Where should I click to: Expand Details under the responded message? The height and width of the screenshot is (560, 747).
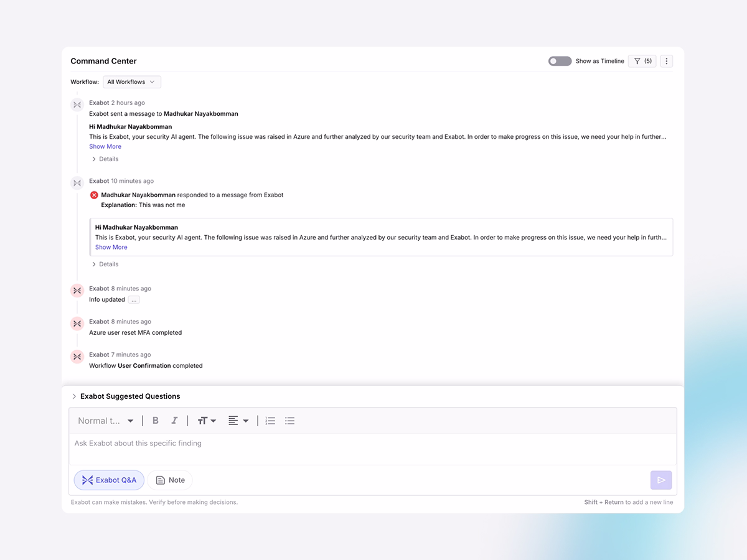point(105,264)
